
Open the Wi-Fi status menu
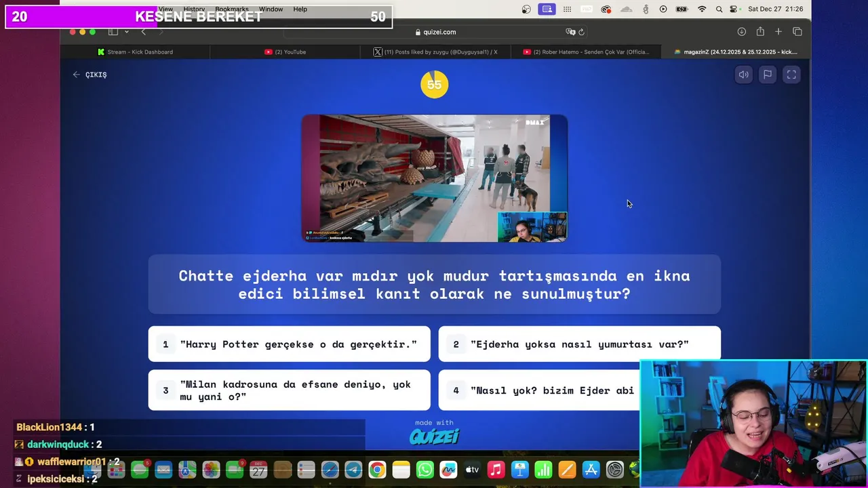tap(702, 9)
